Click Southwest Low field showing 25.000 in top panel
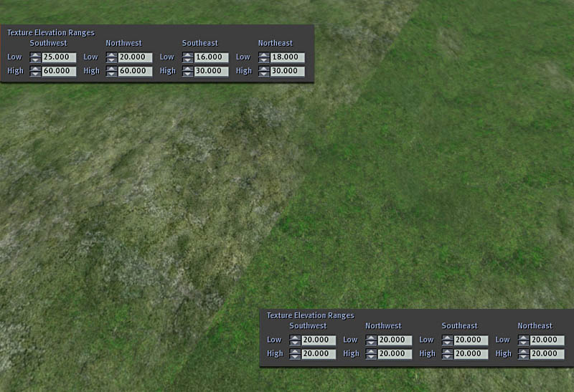The image size is (574, 392). (60, 57)
